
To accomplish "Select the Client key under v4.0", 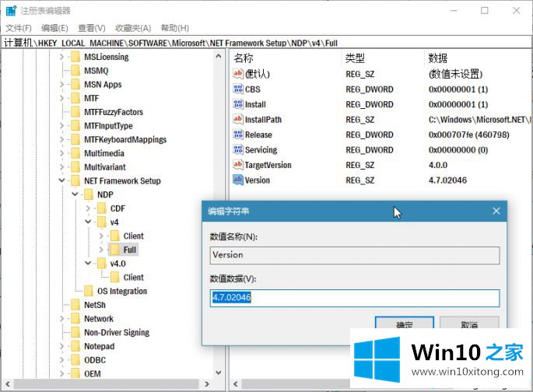I will tap(134, 277).
